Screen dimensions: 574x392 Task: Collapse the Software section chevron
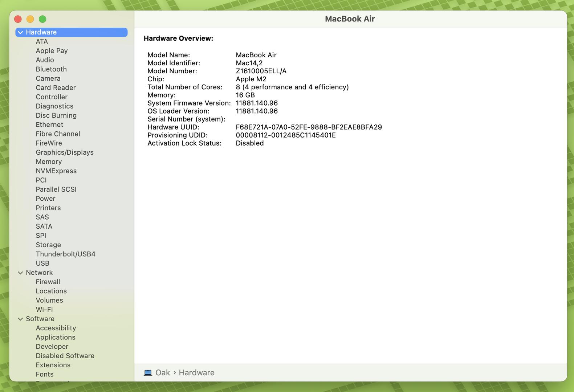(20, 319)
